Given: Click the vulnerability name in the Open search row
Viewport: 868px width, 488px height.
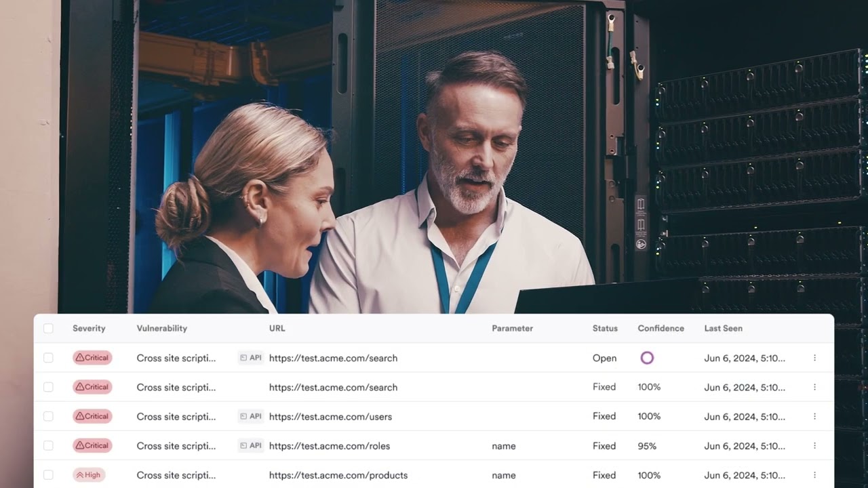Looking at the screenshot, I should (176, 358).
